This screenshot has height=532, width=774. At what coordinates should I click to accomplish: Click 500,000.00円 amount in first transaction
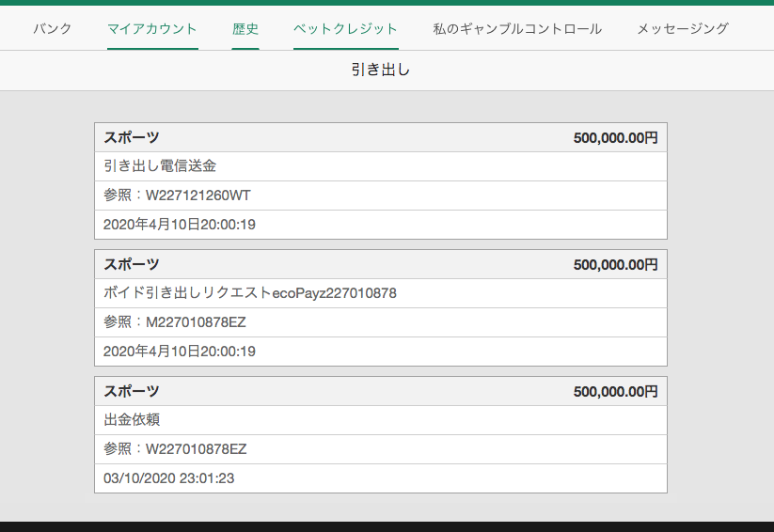coord(616,138)
